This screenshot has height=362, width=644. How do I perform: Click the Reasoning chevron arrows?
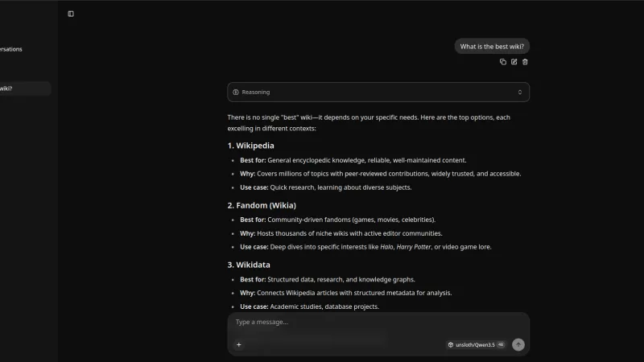click(x=520, y=92)
